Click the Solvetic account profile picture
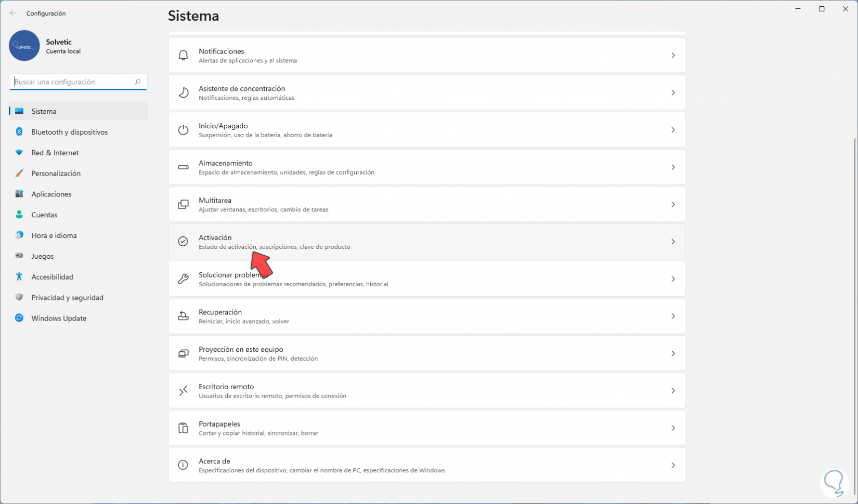 coord(24,46)
